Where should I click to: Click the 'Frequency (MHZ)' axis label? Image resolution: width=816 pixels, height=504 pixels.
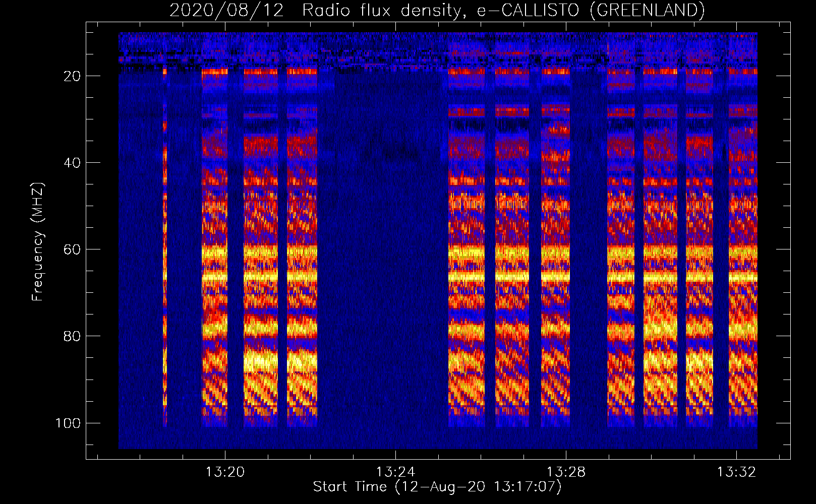click(38, 242)
